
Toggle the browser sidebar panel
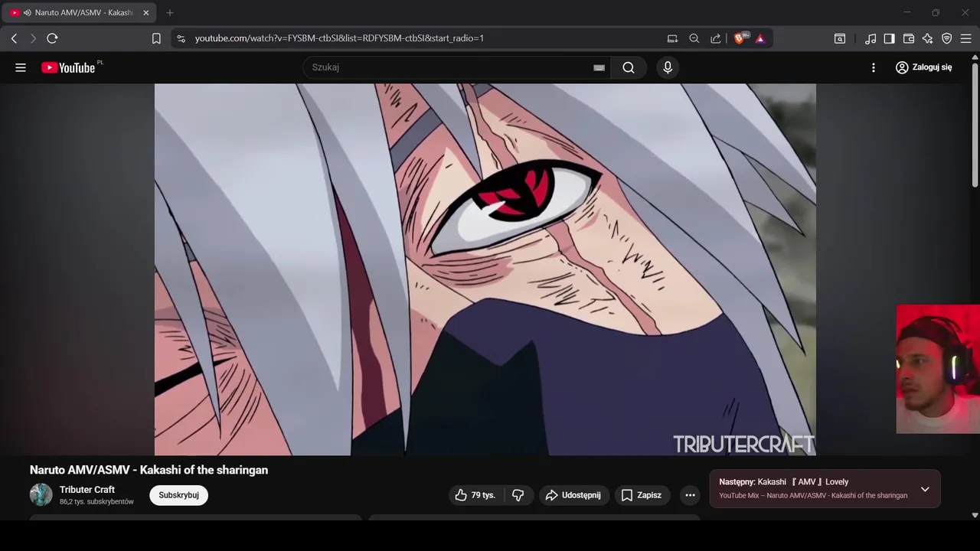click(x=889, y=38)
